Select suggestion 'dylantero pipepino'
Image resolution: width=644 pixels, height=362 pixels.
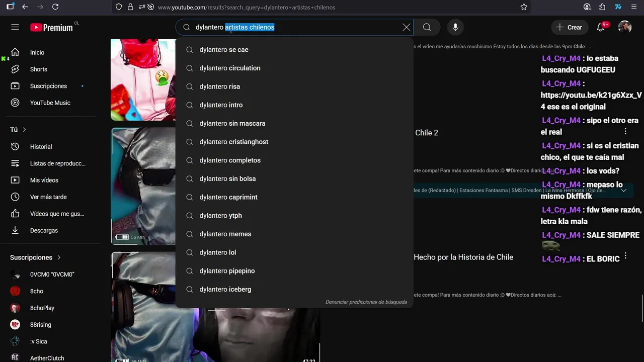coord(294,271)
